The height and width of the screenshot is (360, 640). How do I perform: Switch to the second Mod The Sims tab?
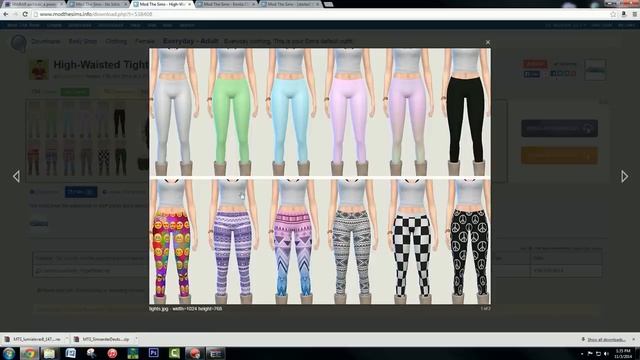(x=98, y=4)
